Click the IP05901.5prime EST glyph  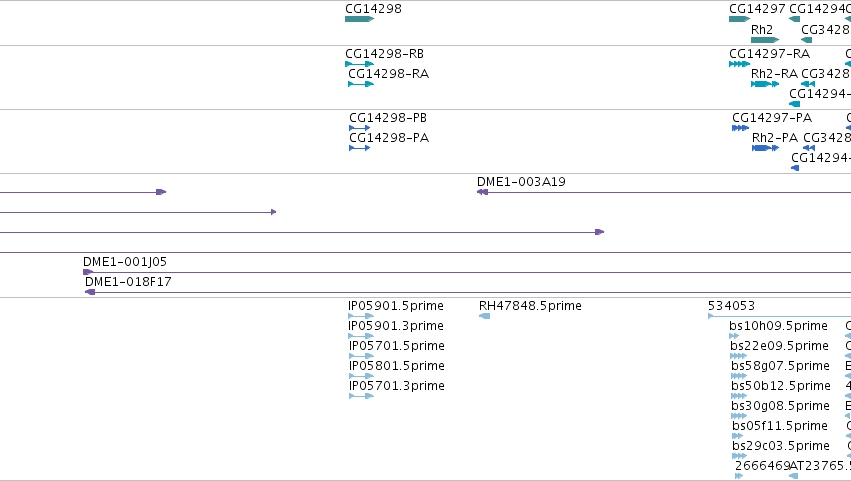click(361, 316)
